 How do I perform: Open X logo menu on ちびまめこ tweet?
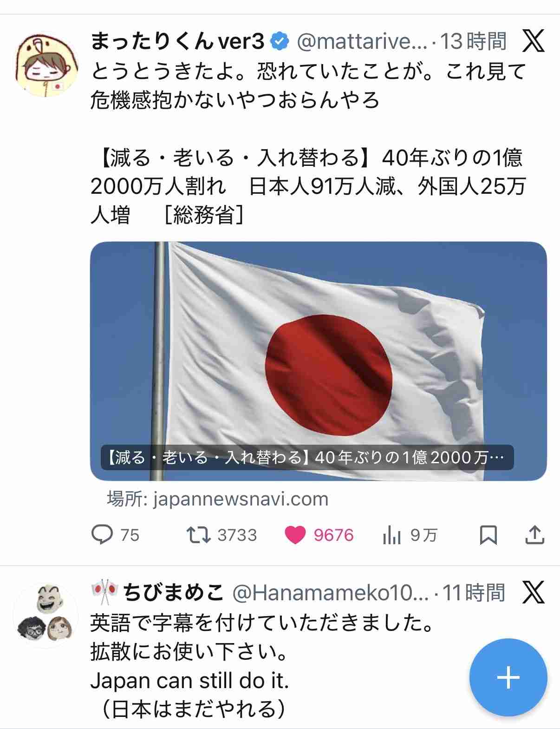(533, 592)
